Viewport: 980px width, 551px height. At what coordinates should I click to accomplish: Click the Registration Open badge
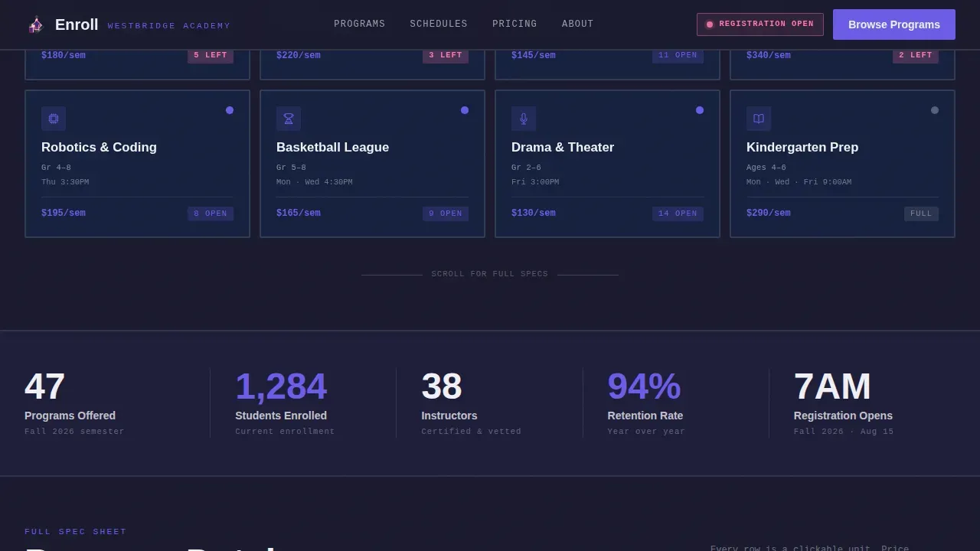[x=760, y=24]
